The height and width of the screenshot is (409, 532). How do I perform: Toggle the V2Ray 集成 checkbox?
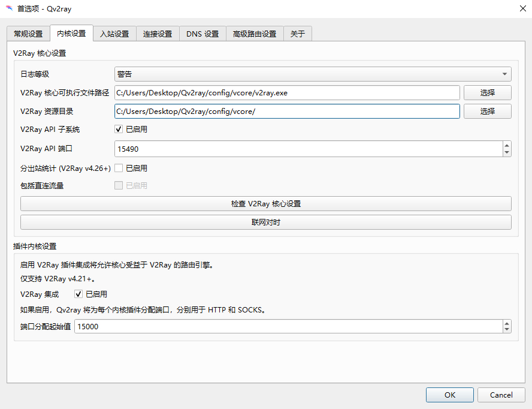click(x=78, y=294)
